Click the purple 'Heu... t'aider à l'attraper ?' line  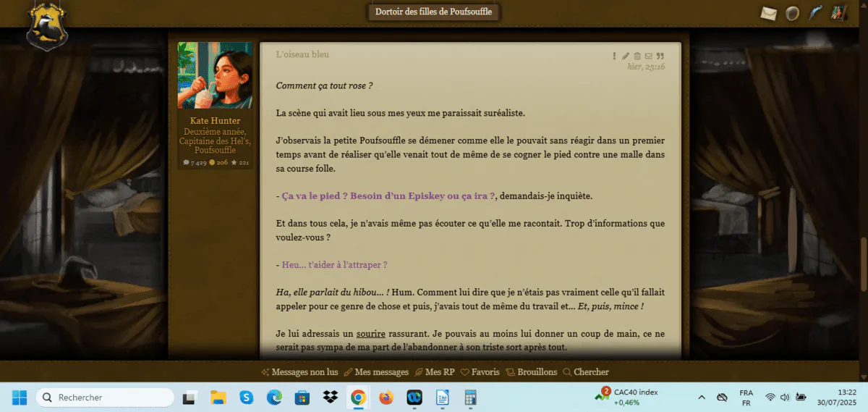coord(334,265)
